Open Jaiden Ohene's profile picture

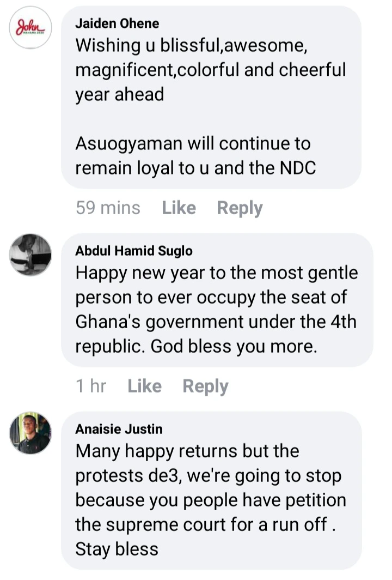[30, 28]
